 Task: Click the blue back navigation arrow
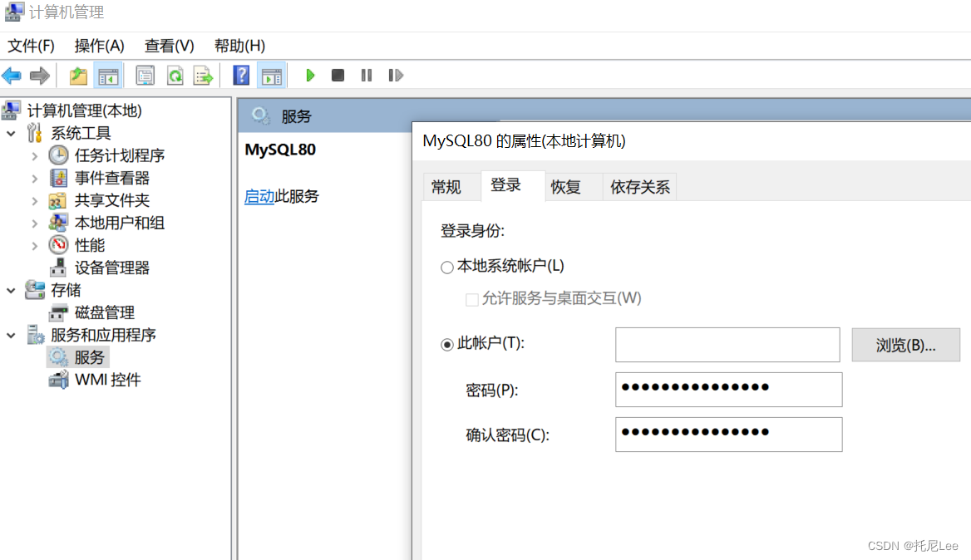(x=11, y=75)
